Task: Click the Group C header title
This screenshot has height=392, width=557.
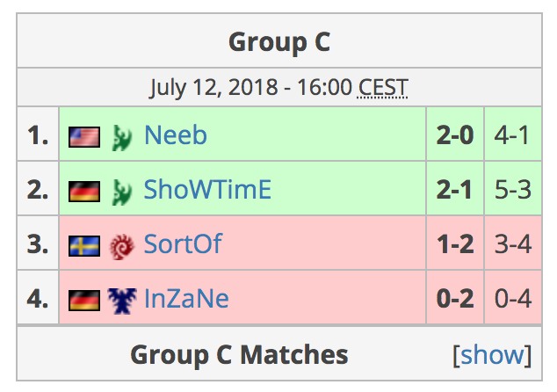Action: (x=279, y=42)
